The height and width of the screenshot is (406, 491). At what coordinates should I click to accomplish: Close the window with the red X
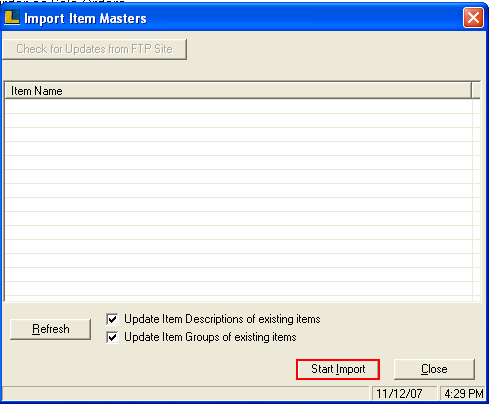click(473, 17)
